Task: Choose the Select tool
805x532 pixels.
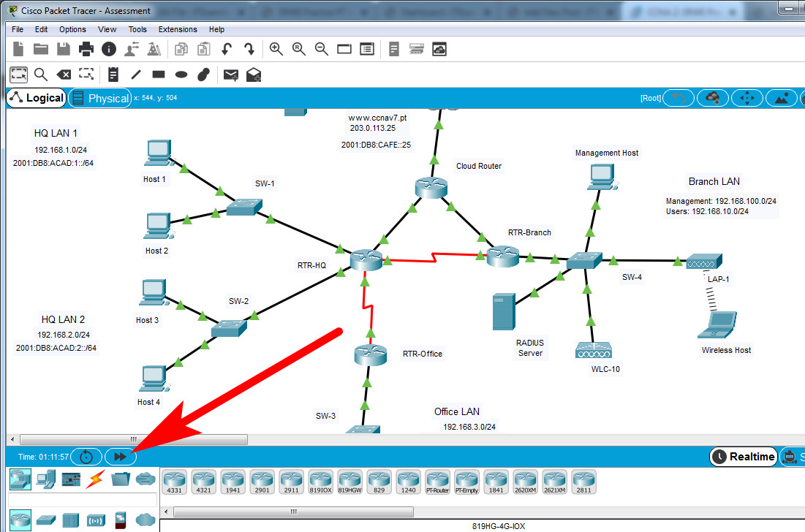Action: point(18,75)
